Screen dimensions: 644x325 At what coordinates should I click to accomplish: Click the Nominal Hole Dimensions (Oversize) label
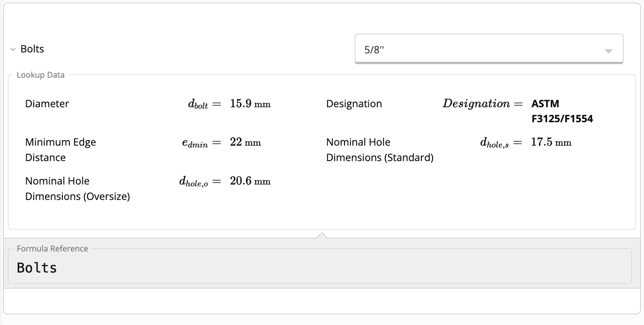pos(77,189)
